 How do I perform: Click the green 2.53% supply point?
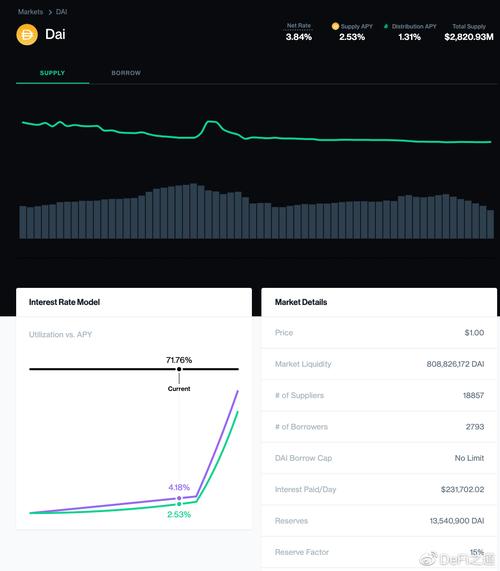pos(179,504)
